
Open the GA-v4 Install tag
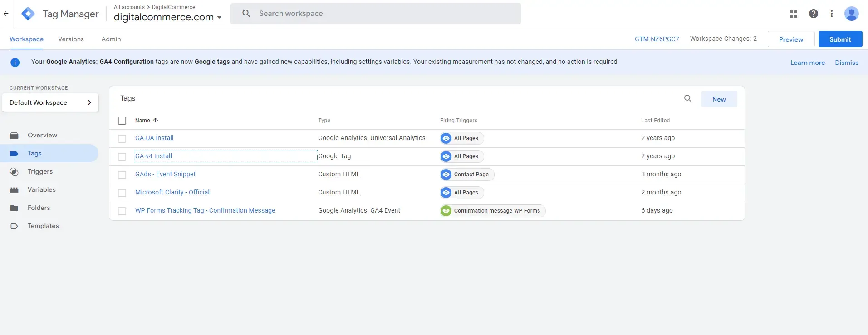coord(153,156)
